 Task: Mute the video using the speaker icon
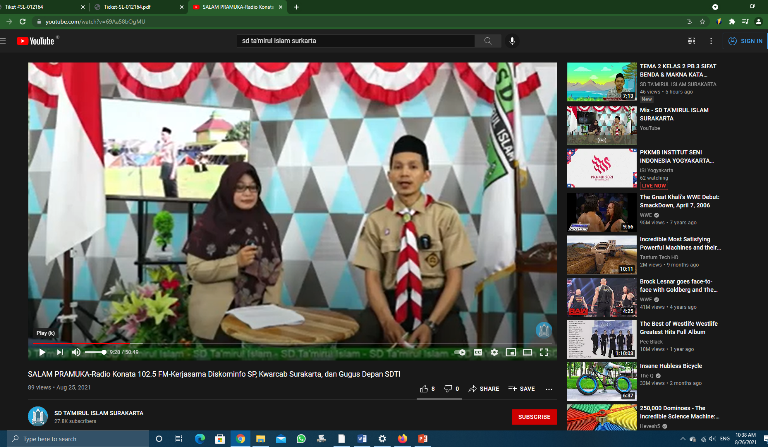coord(76,352)
